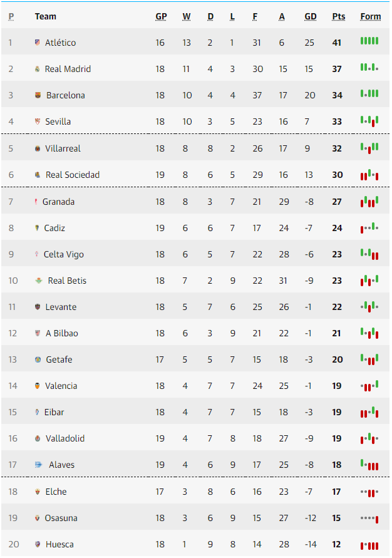Click Atlético's form indicator bars
The image size is (392, 558).
click(369, 41)
